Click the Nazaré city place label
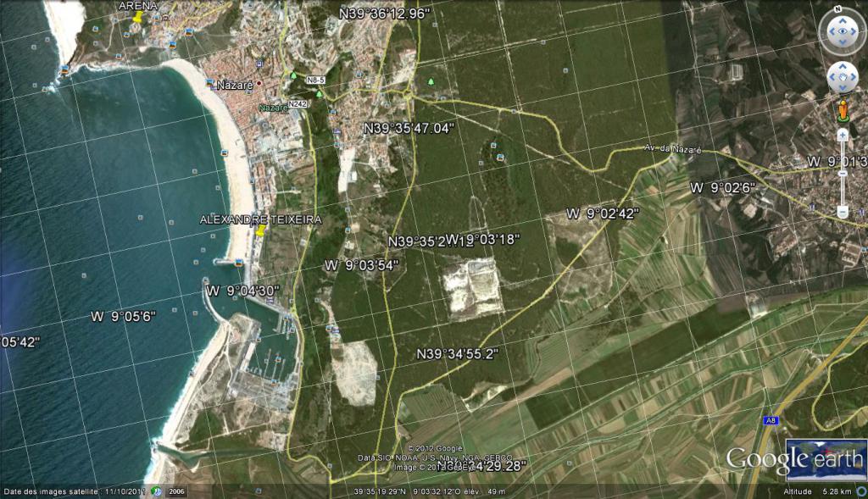 click(x=236, y=86)
